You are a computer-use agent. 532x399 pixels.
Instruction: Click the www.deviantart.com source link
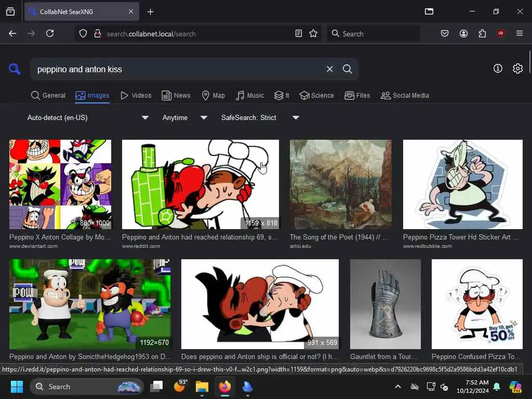point(33,246)
